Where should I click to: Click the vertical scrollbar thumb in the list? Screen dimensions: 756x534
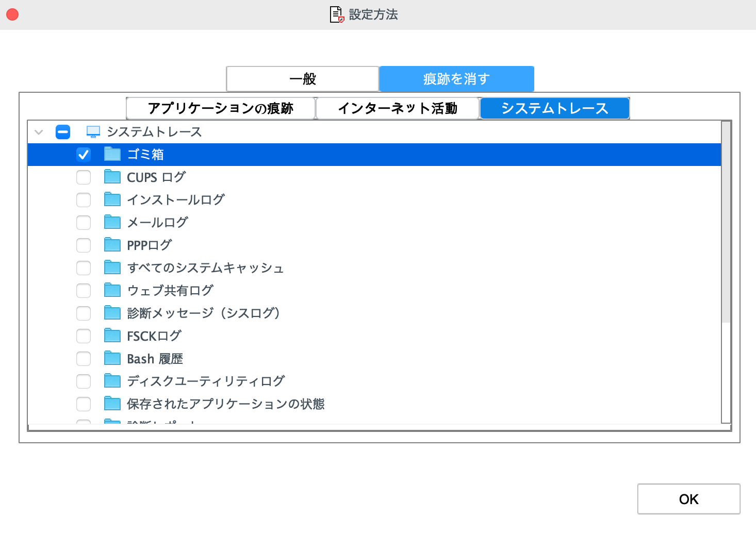pyautogui.click(x=726, y=222)
